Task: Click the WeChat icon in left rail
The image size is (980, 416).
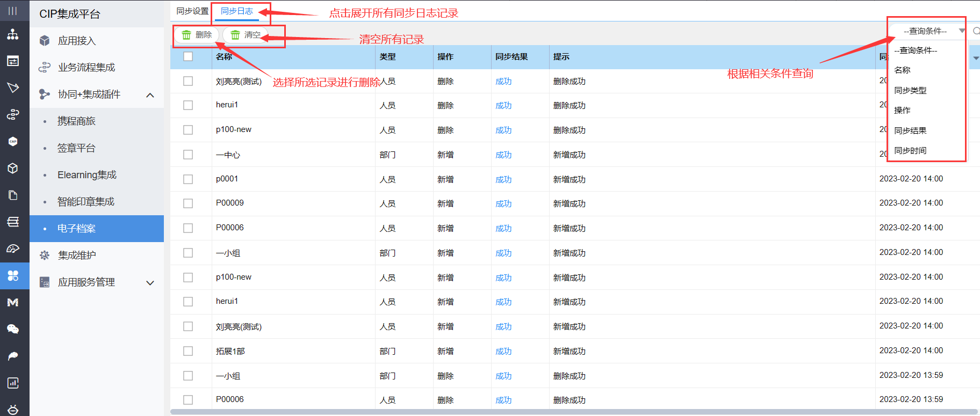Action: pos(13,329)
